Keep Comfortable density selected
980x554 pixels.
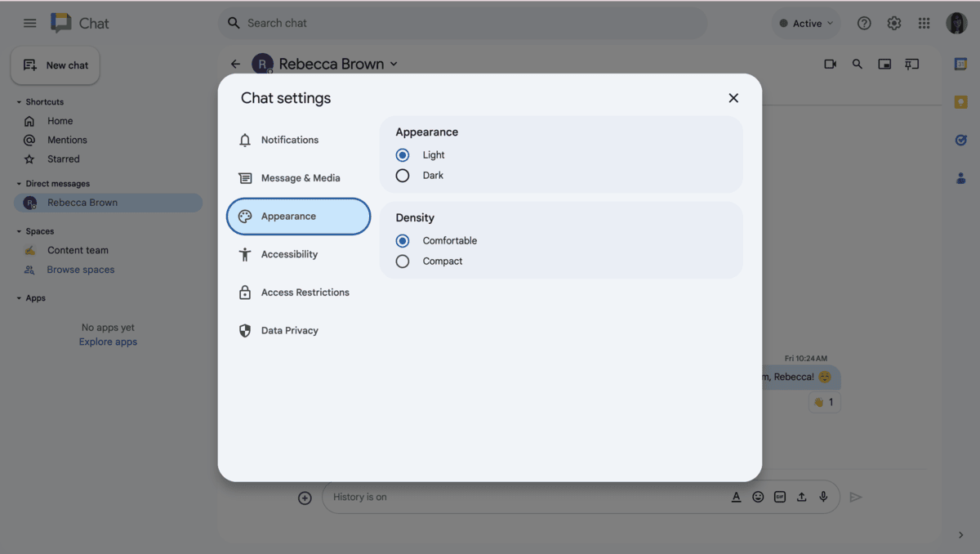tap(402, 239)
